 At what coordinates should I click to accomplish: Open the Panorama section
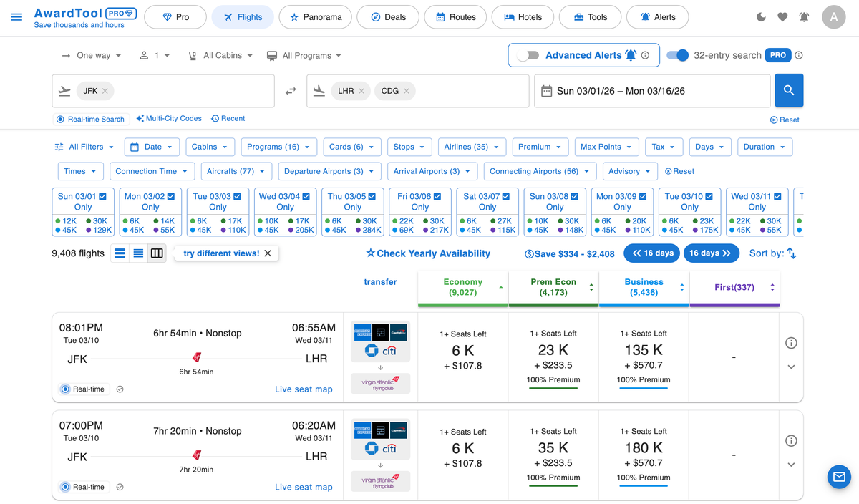(x=315, y=16)
